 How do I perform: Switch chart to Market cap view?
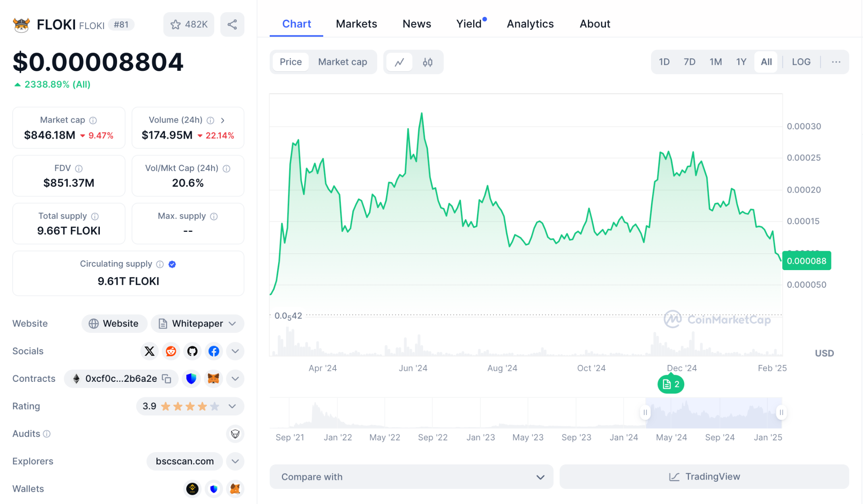[x=343, y=62]
